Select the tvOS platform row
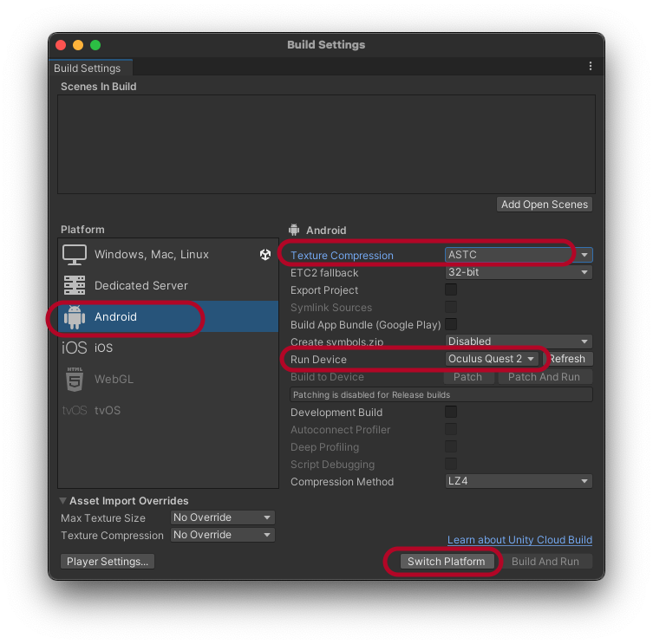The width and height of the screenshot is (653, 644). 168,411
